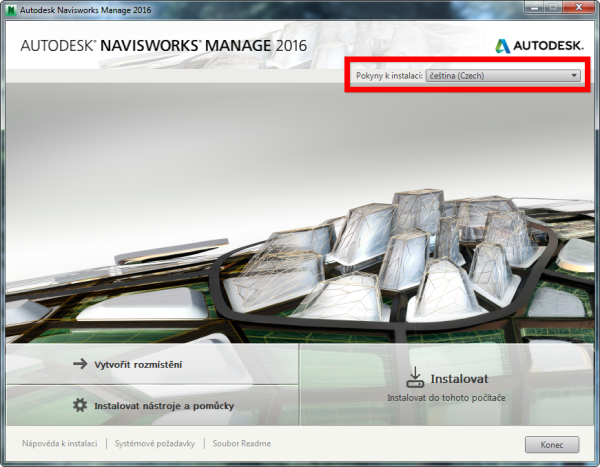Choose Instalovat nástroje a pomůcky
Screen dimensions: 600x467
coord(164,405)
